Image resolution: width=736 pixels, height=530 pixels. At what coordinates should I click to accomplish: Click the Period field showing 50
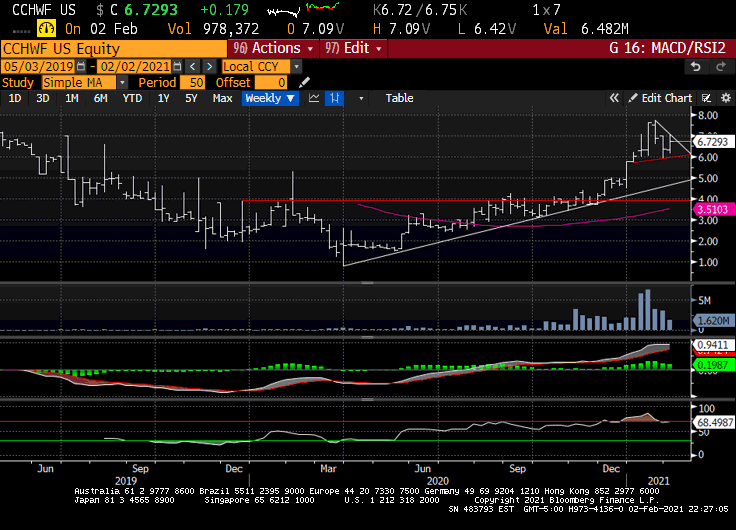pos(192,83)
